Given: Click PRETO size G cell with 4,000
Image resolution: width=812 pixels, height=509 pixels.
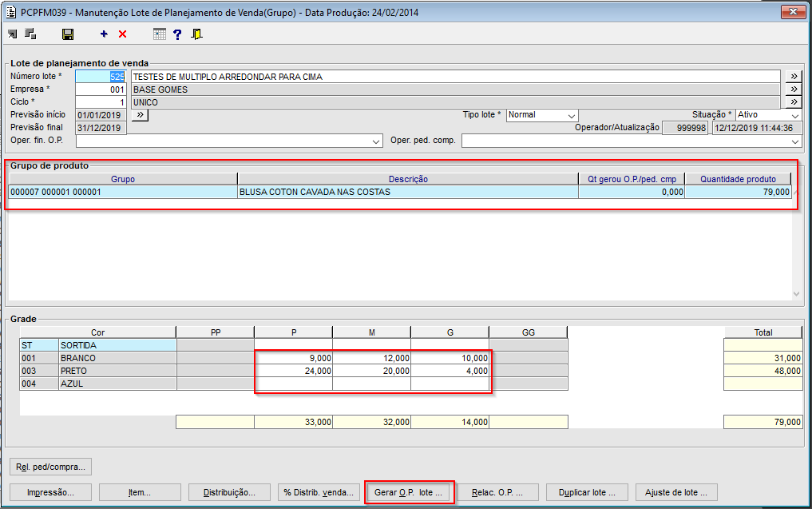Looking at the screenshot, I should pyautogui.click(x=450, y=371).
